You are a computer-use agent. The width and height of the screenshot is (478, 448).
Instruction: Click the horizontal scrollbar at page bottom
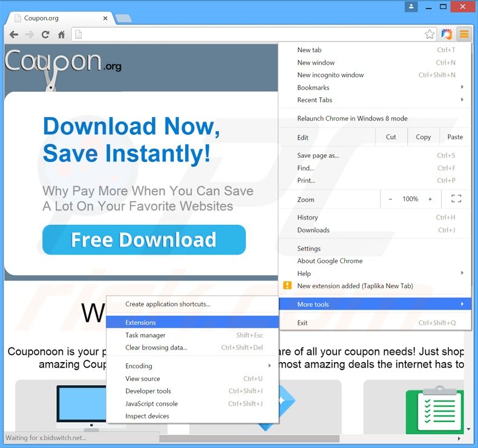point(249,438)
